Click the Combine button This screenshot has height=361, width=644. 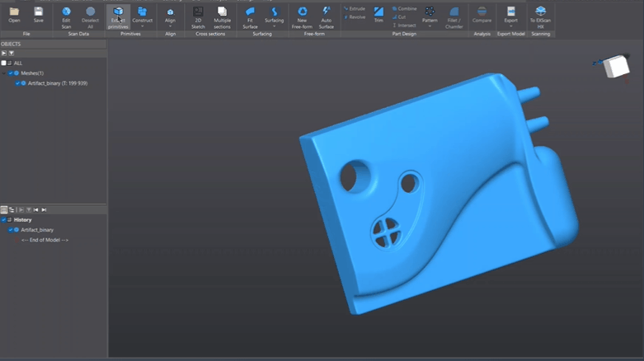pyautogui.click(x=406, y=8)
